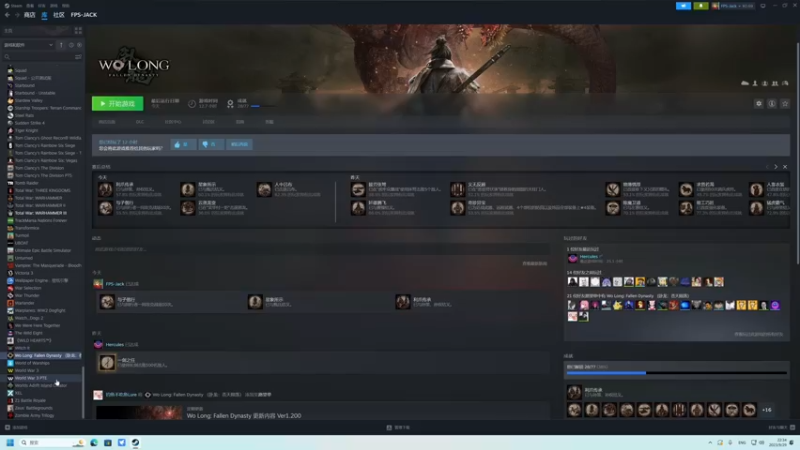Go forward with the right arrow
Screen dimensions: 800x450
(17, 15)
